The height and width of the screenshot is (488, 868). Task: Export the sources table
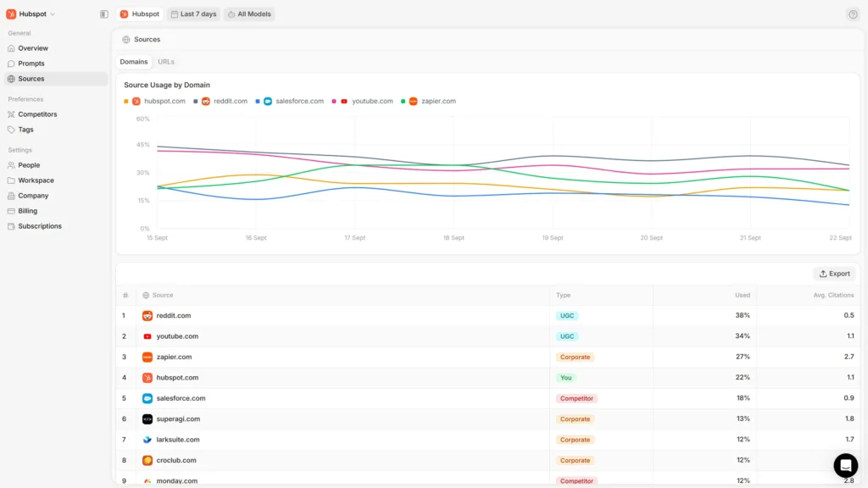coord(834,274)
